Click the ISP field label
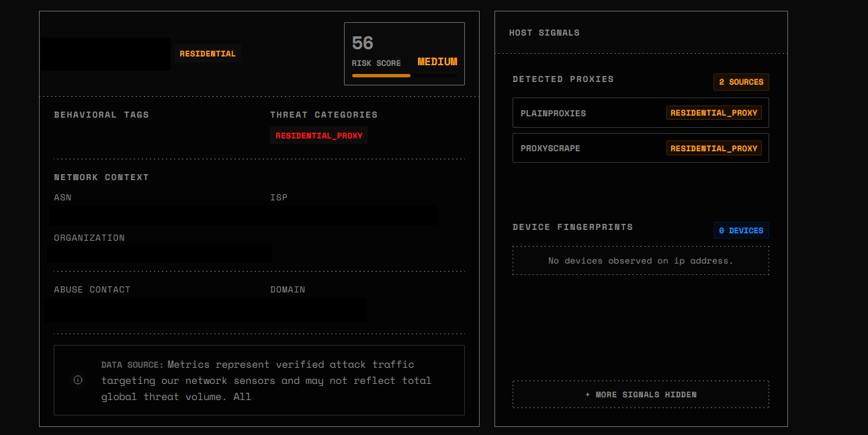This screenshot has width=868, height=435. pos(279,198)
